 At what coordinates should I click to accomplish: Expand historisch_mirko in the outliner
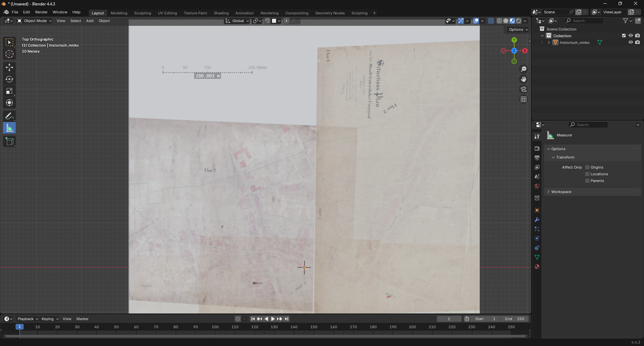[549, 43]
